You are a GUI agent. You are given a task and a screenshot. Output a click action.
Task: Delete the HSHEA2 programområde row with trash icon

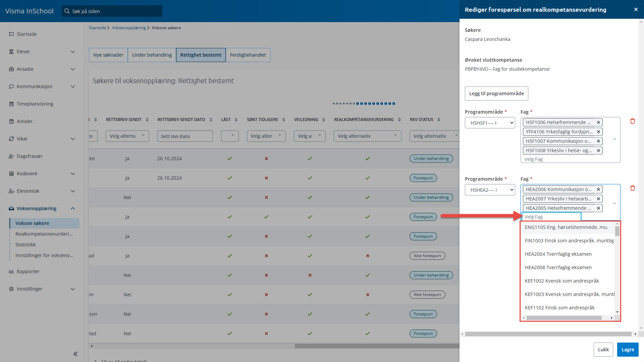tap(633, 188)
